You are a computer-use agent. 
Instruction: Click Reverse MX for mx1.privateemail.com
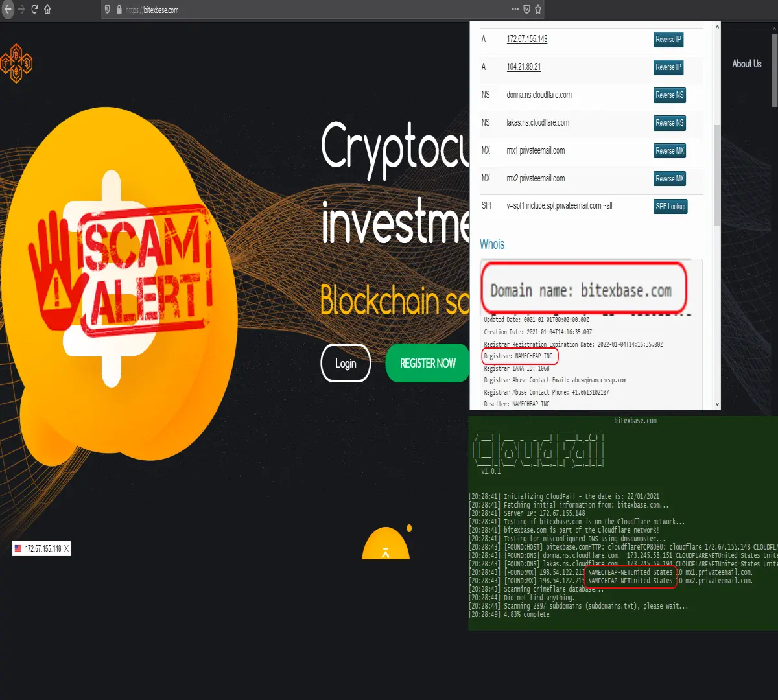click(670, 151)
